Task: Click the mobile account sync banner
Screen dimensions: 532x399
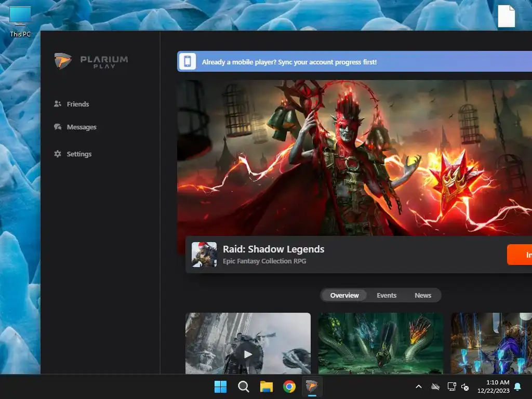Action: 354,61
